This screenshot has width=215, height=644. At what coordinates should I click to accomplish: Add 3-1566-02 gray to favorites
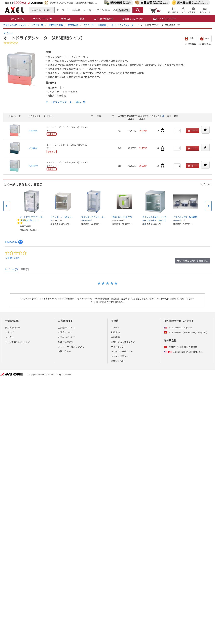coord(205,147)
